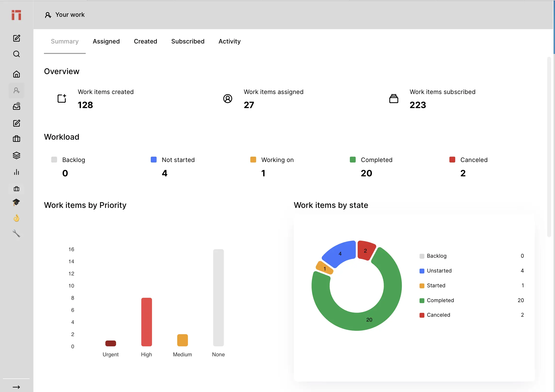The image size is (555, 392).
Task: Switch to the Assigned tab
Action: 106,41
